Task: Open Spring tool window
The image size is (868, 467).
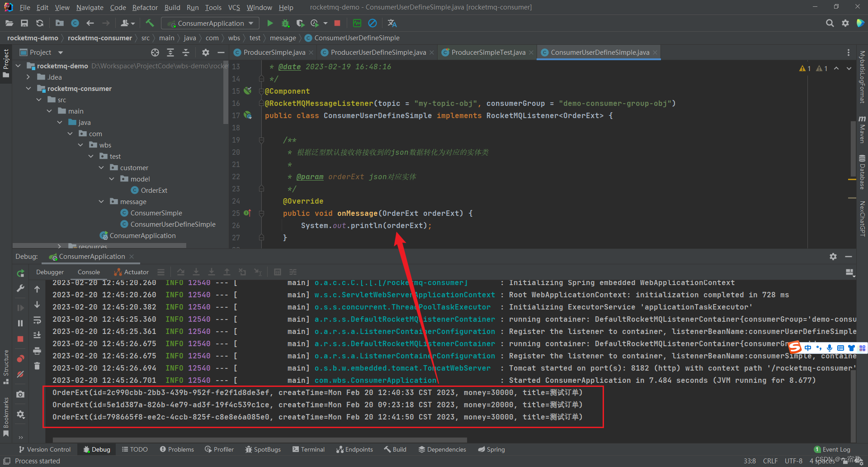Action: click(491, 449)
